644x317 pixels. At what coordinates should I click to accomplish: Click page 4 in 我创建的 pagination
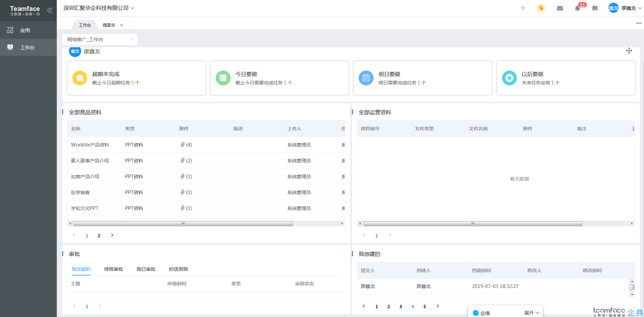pyautogui.click(x=413, y=307)
